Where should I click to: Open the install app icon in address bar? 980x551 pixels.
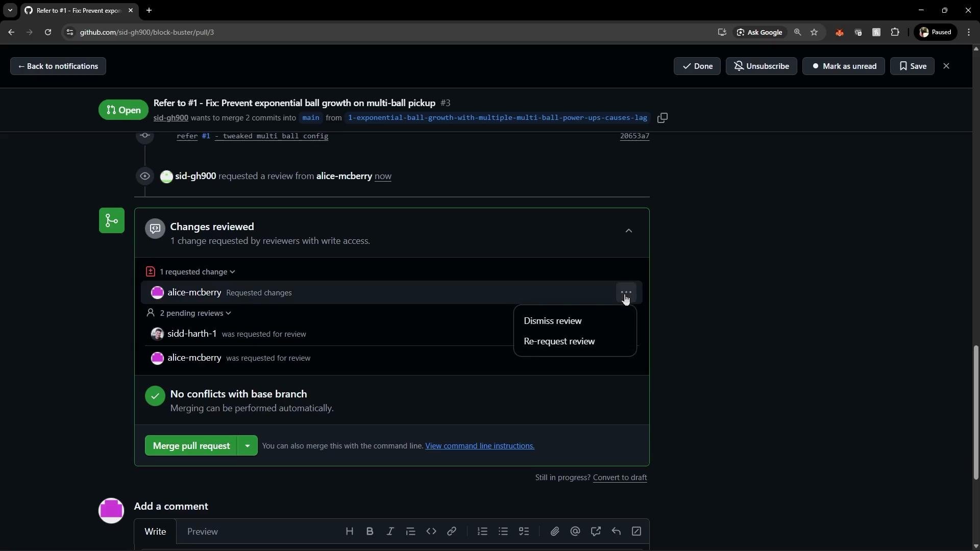722,32
